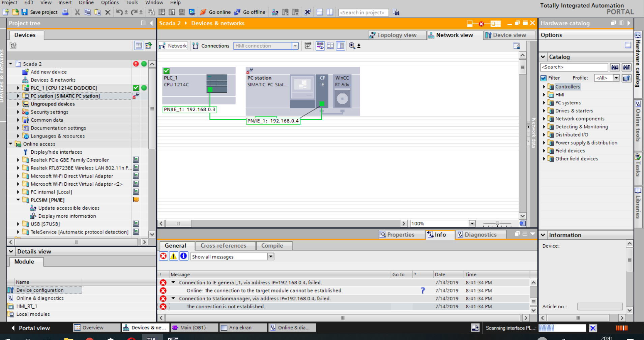This screenshot has width=644, height=340.
Task: Open the Insert menu
Action: [x=65, y=3]
